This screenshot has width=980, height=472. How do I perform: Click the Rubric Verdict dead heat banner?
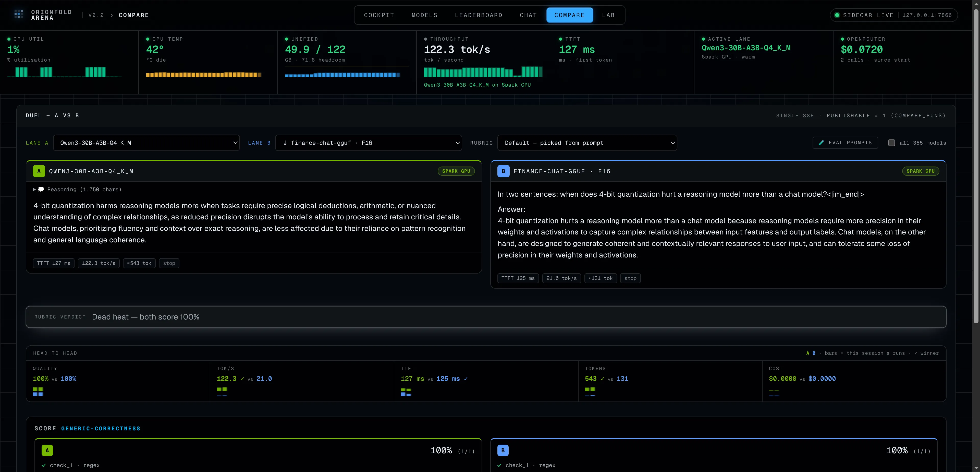click(x=486, y=317)
